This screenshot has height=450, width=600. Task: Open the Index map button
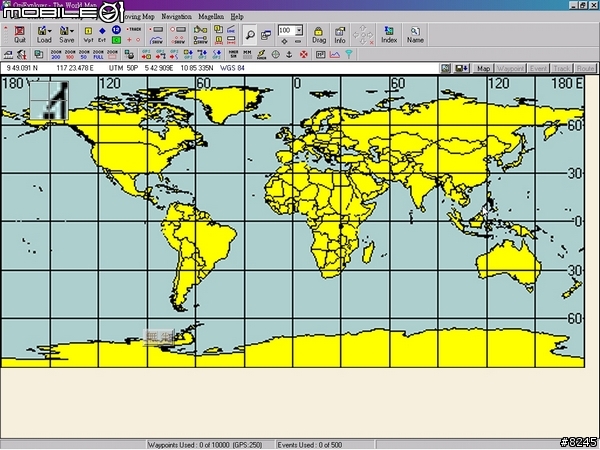(x=389, y=34)
